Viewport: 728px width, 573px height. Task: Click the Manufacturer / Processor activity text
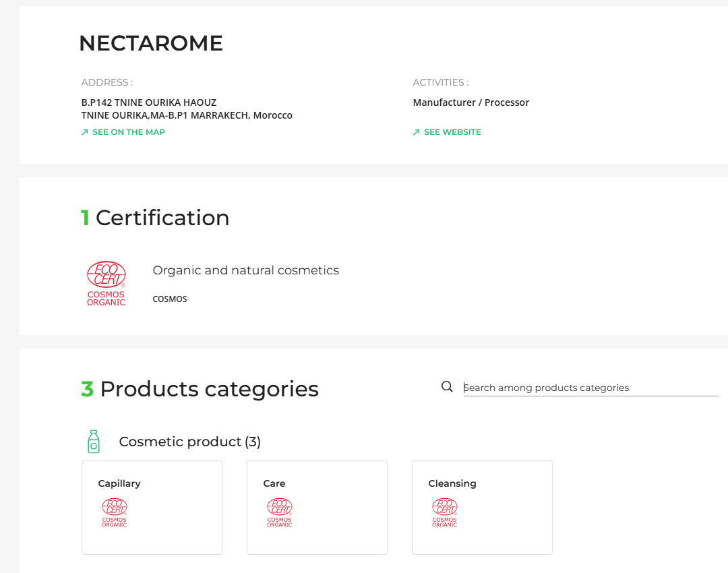[x=471, y=102]
